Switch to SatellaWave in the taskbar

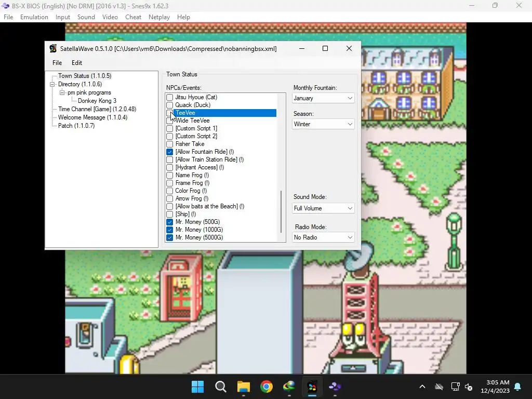coord(312,387)
